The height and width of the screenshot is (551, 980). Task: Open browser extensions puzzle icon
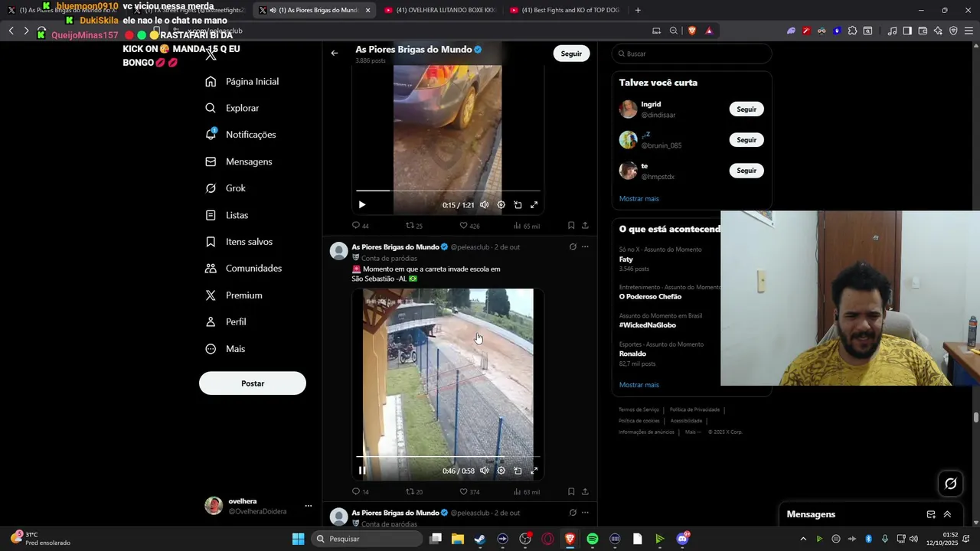pyautogui.click(x=852, y=31)
